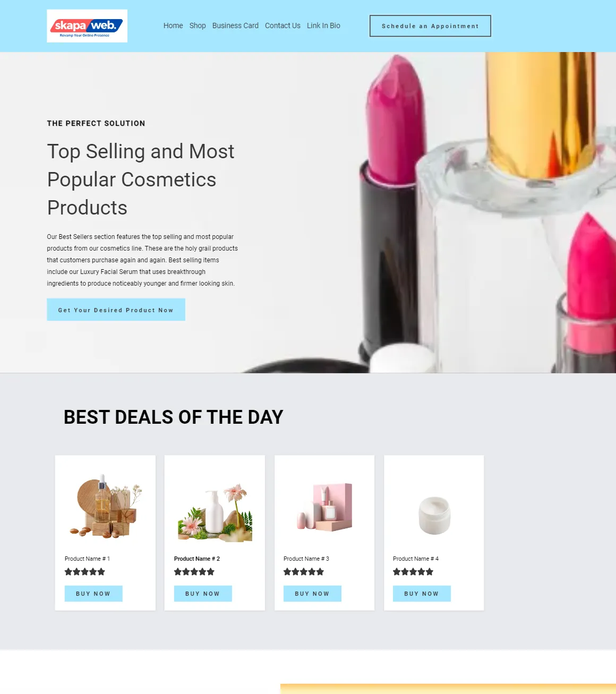This screenshot has width=616, height=694.
Task: Click star rating under Product Name # 3
Action: (304, 572)
